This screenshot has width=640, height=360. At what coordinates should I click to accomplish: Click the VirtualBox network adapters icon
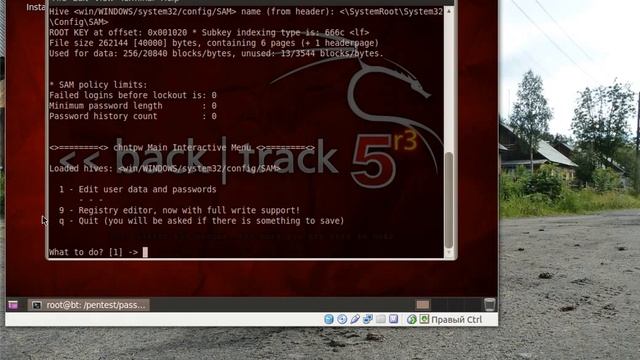(x=368, y=319)
